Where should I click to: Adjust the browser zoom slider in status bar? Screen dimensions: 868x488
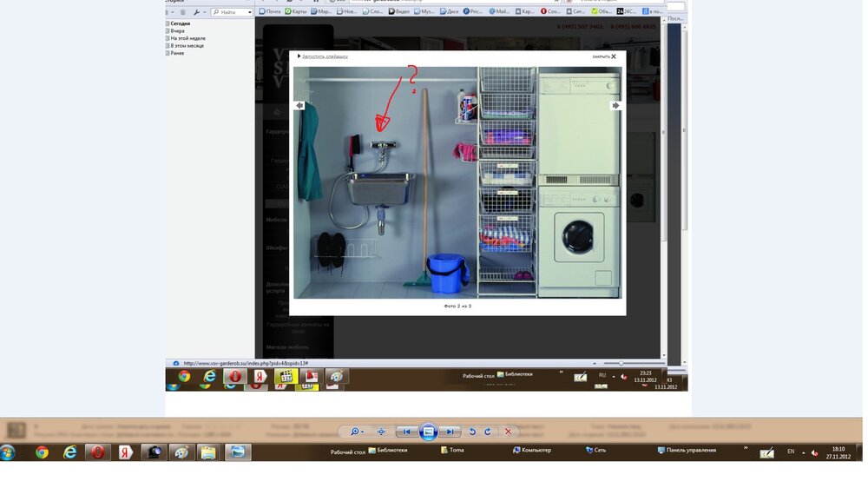pyautogui.click(x=621, y=363)
